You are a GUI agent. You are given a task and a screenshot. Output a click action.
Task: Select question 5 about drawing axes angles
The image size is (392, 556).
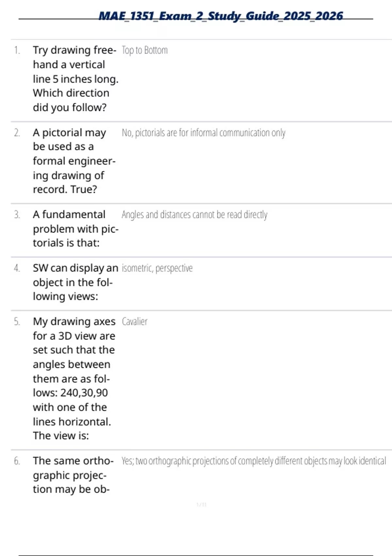pyautogui.click(x=74, y=378)
